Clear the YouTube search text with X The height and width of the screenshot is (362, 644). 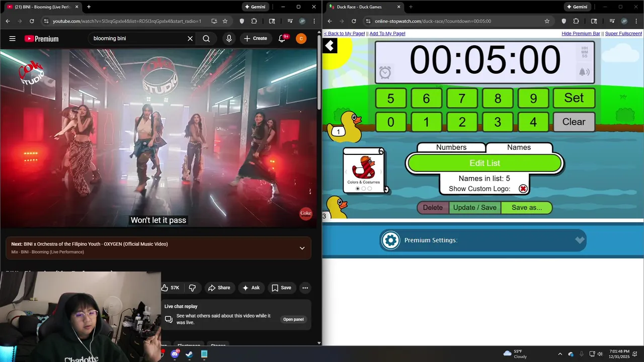click(x=190, y=39)
